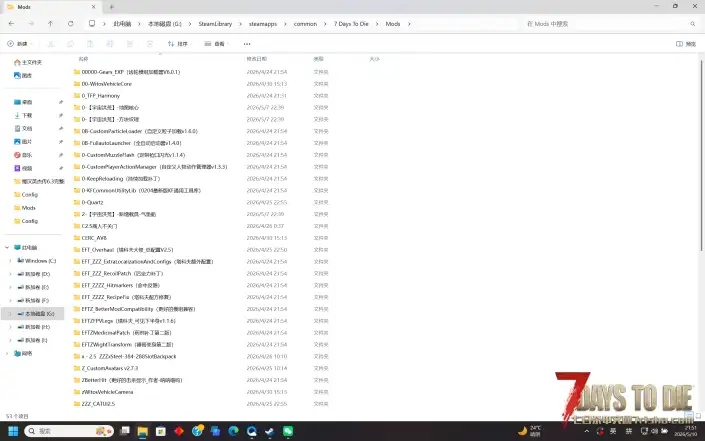The width and height of the screenshot is (705, 441).
Task: Click the Cut scissors toolbar icon
Action: coord(51,44)
